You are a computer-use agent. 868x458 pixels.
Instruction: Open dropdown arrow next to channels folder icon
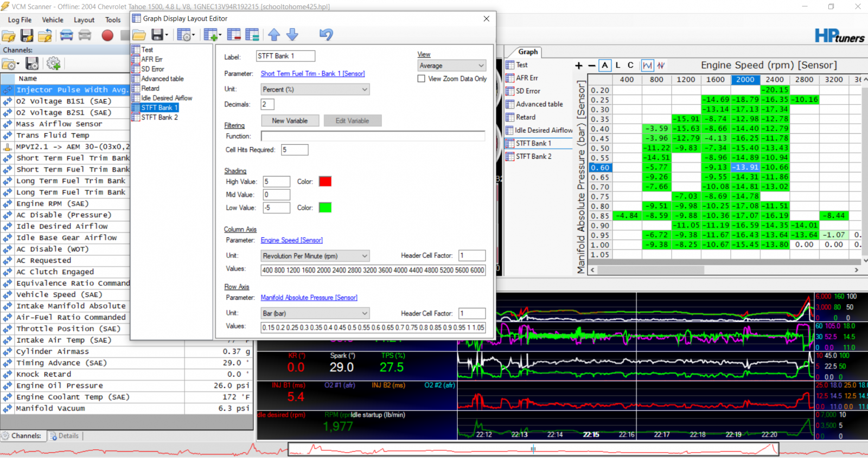pos(18,64)
